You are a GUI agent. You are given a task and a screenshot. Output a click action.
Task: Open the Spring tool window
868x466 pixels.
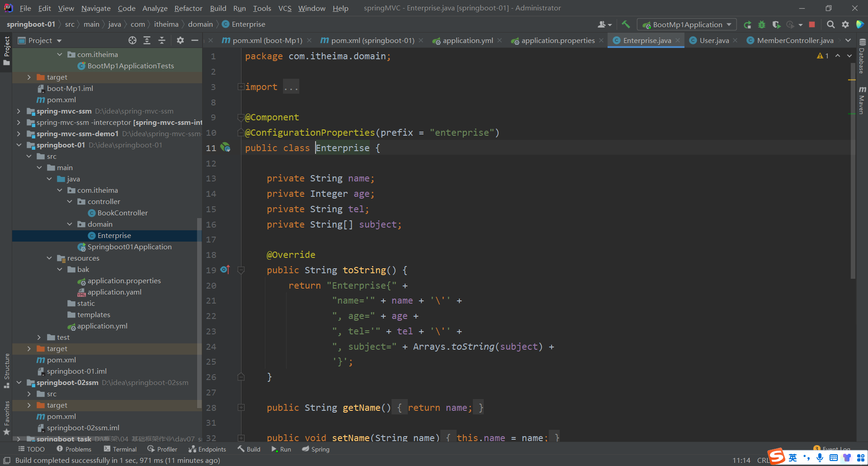pyautogui.click(x=316, y=449)
